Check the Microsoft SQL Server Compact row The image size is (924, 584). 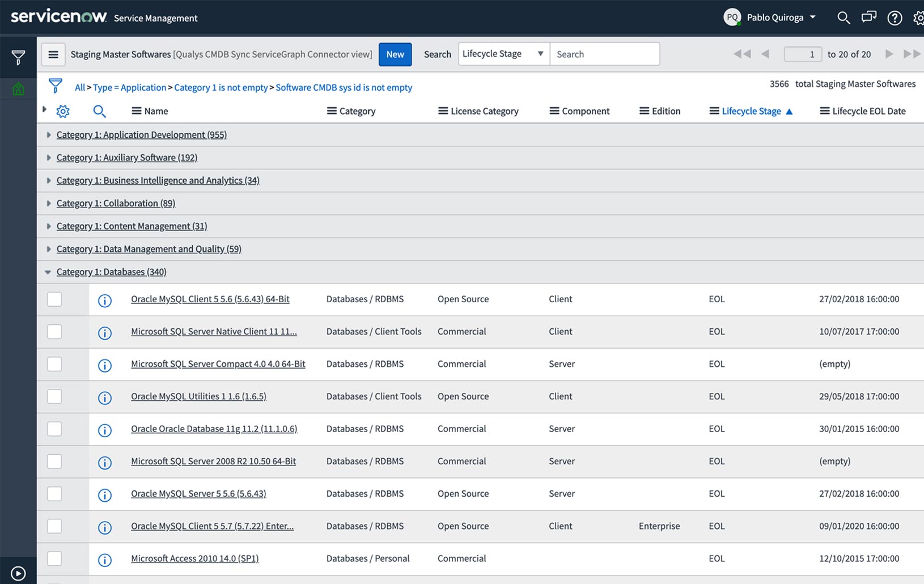pyautogui.click(x=54, y=364)
